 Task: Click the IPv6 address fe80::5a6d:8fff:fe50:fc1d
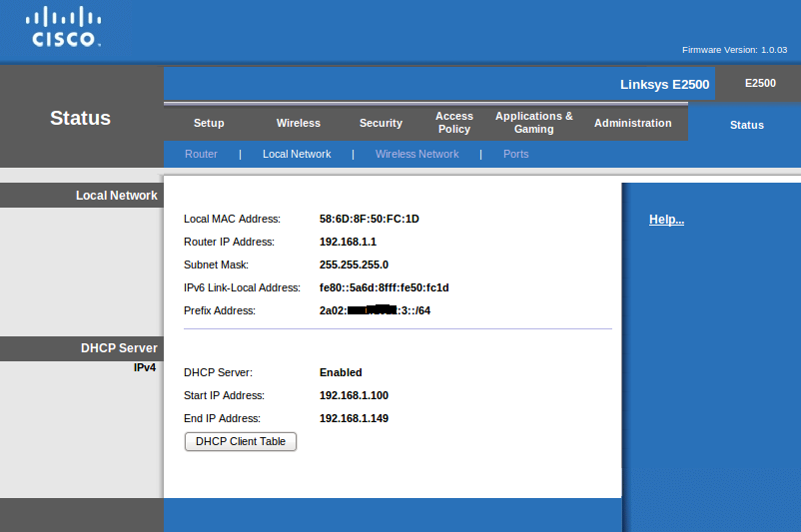click(385, 287)
